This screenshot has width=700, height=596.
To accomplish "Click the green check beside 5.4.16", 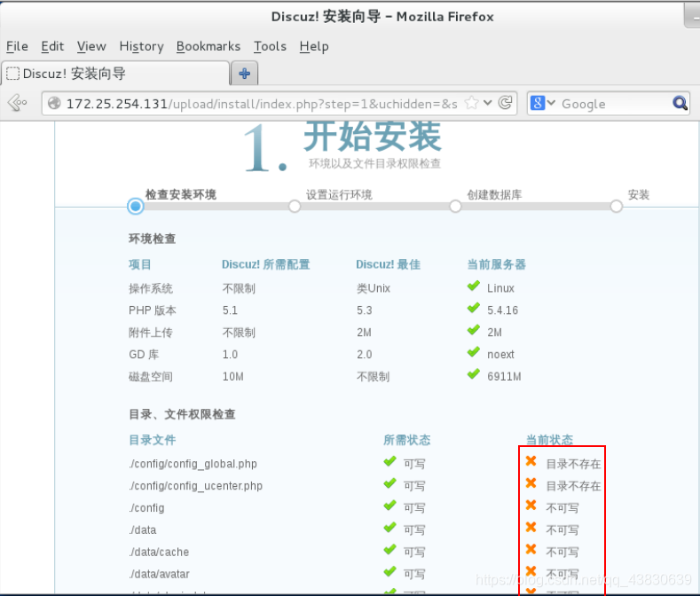I will [473, 308].
